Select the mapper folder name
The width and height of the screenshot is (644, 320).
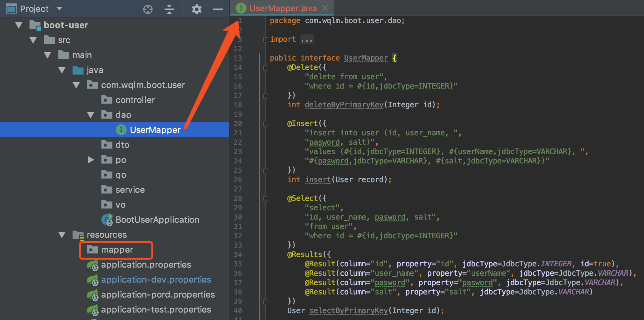point(117,250)
